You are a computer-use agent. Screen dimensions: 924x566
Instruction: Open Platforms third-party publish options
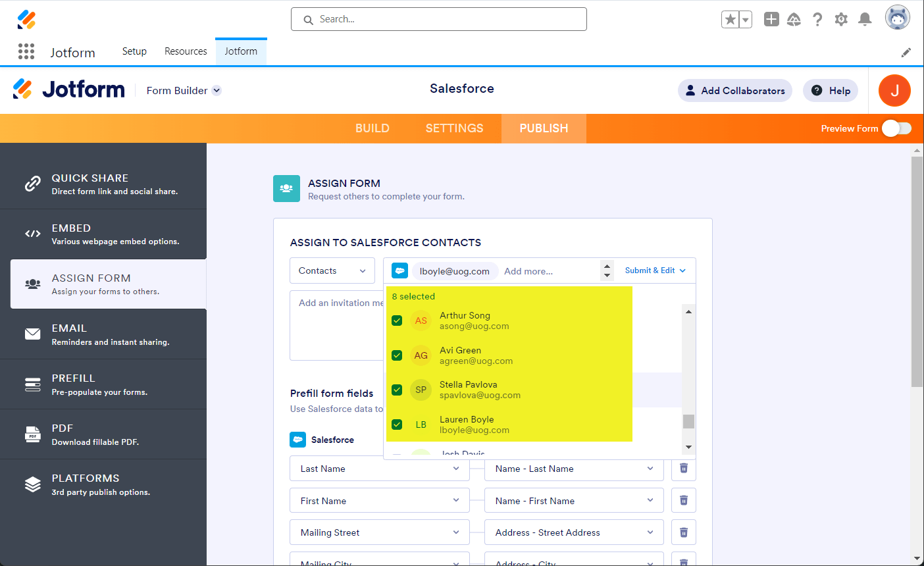[x=103, y=484]
